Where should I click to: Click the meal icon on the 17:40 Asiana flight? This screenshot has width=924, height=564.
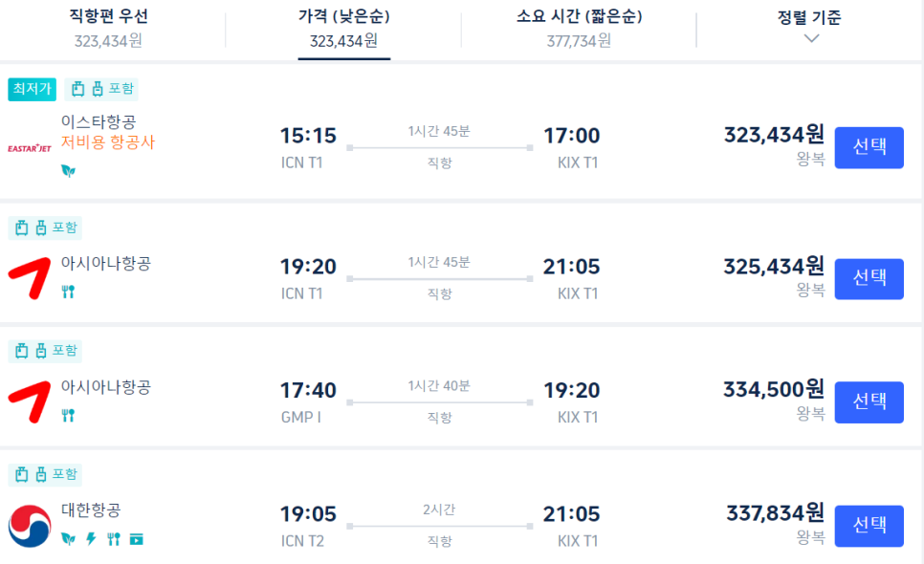click(68, 415)
